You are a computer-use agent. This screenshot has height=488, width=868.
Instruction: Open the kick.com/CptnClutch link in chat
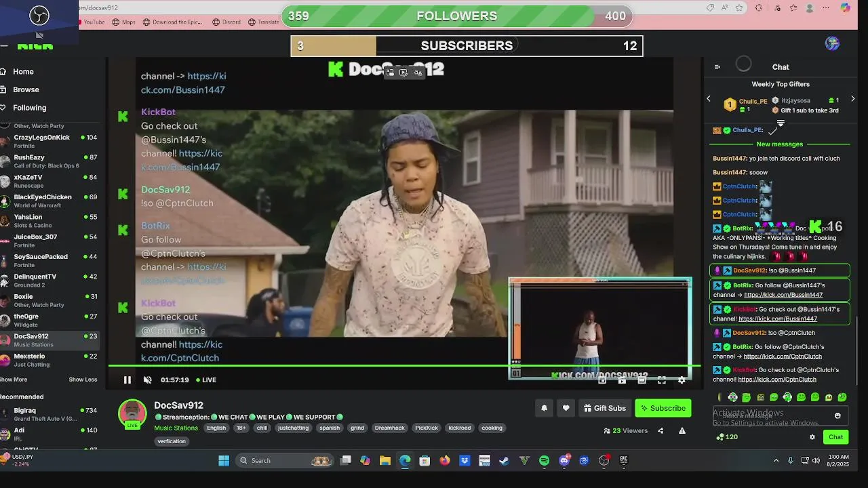pyautogui.click(x=783, y=357)
